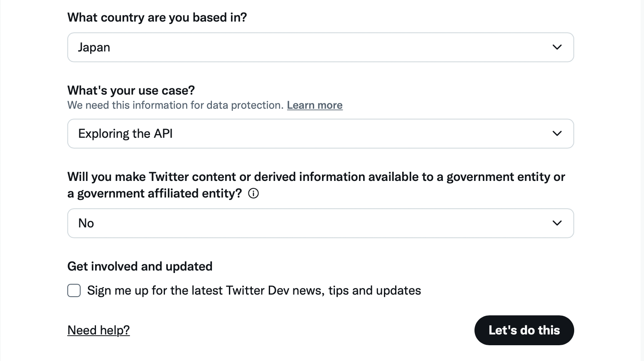Screen dimensions: 644x361
Task: Click the 'Let's do this' button
Action: (x=524, y=330)
